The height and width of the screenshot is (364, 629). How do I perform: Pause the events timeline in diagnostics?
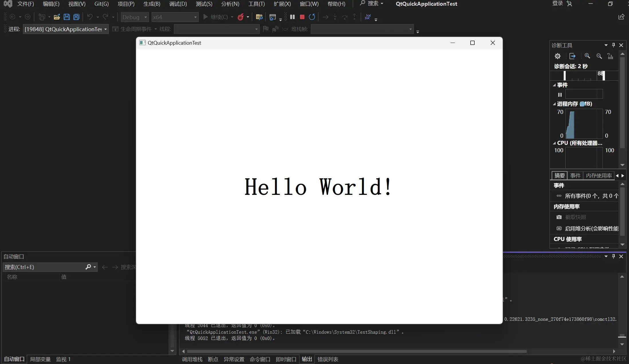point(560,95)
